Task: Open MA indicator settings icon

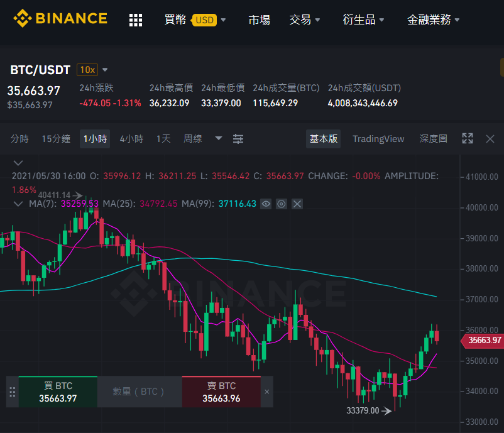Action: pyautogui.click(x=282, y=204)
